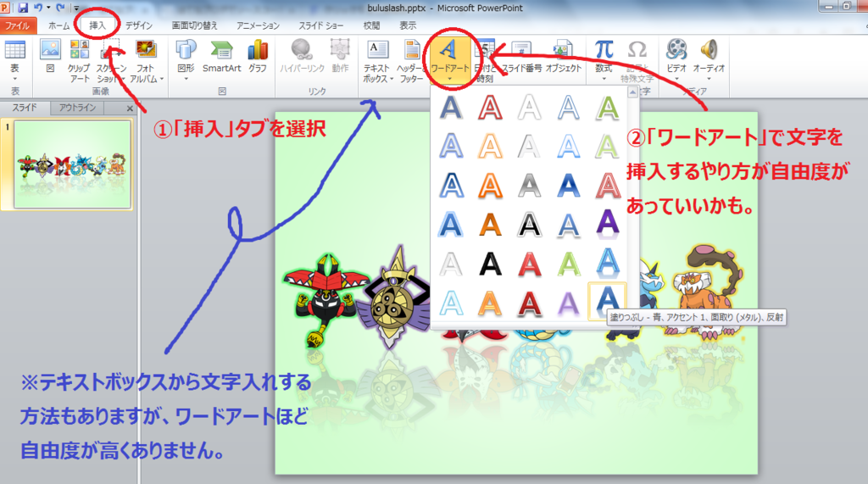This screenshot has width=868, height=484.
Task: Pick the solid black A WordArt style
Action: tap(491, 264)
